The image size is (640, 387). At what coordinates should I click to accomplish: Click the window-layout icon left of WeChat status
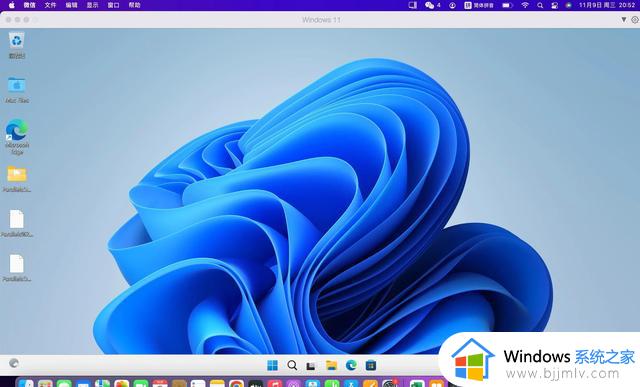413,5
